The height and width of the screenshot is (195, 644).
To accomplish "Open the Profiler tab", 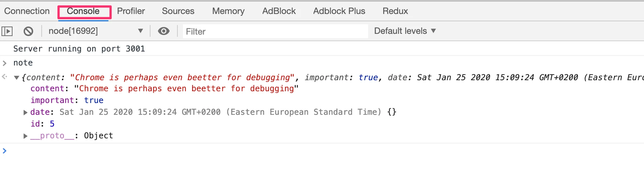I will pos(131,11).
